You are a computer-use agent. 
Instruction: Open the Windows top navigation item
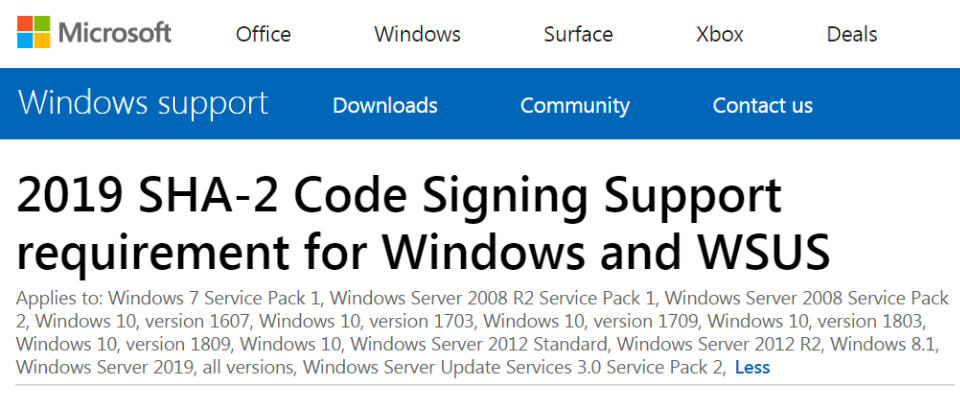click(418, 34)
